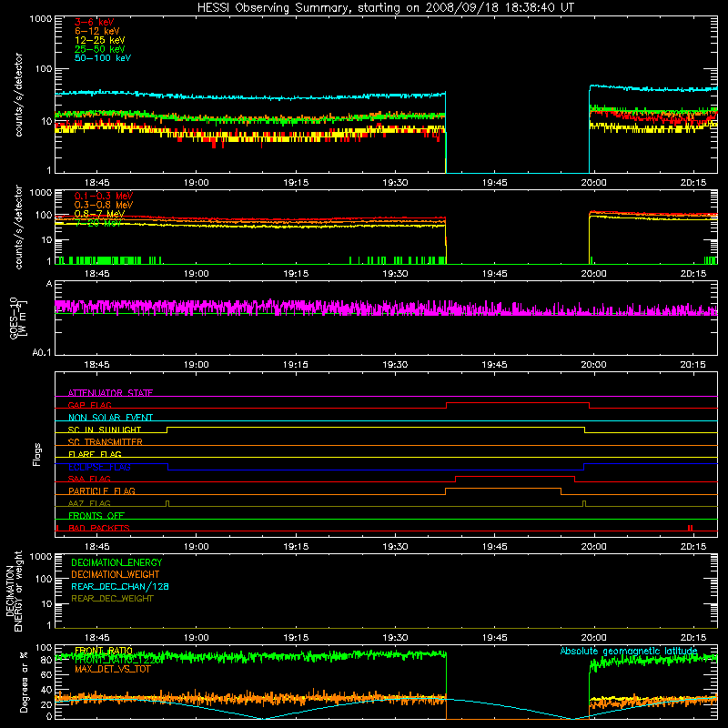Click the FLARE_FLAG label
728x728 pixels.
pyautogui.click(x=95, y=454)
